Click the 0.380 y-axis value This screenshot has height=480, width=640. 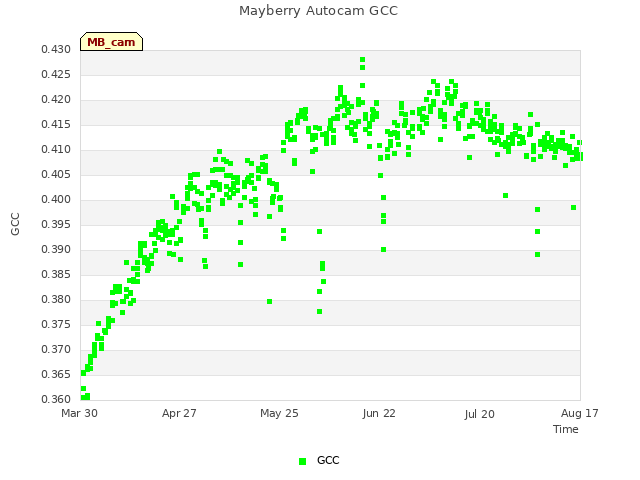click(x=56, y=300)
